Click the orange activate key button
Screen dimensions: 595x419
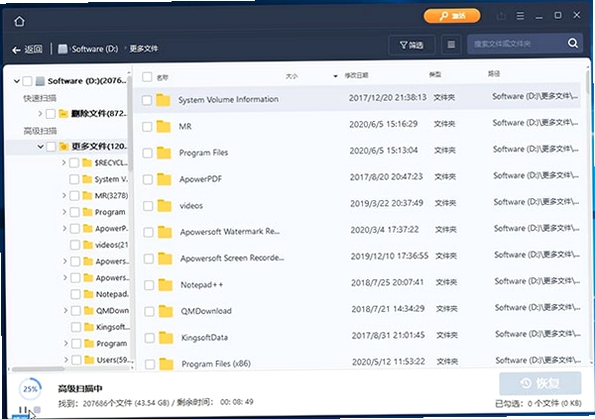452,16
